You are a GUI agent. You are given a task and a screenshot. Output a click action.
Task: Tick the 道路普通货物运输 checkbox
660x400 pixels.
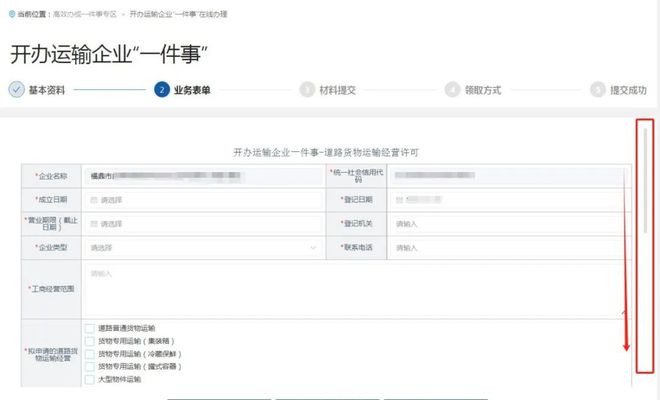pyautogui.click(x=90, y=328)
